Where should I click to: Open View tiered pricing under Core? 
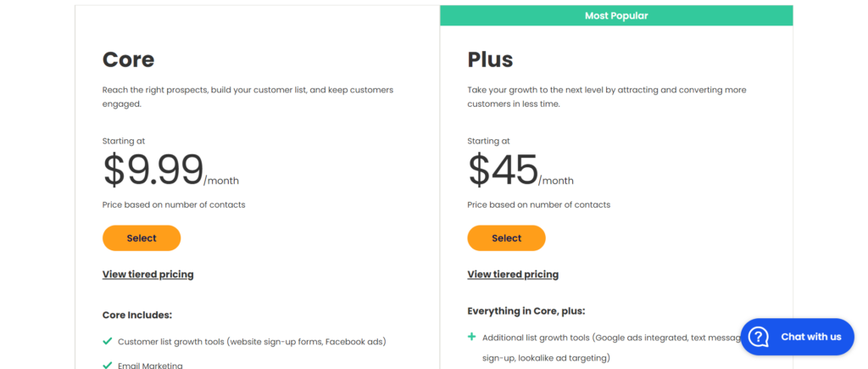pyautogui.click(x=147, y=274)
